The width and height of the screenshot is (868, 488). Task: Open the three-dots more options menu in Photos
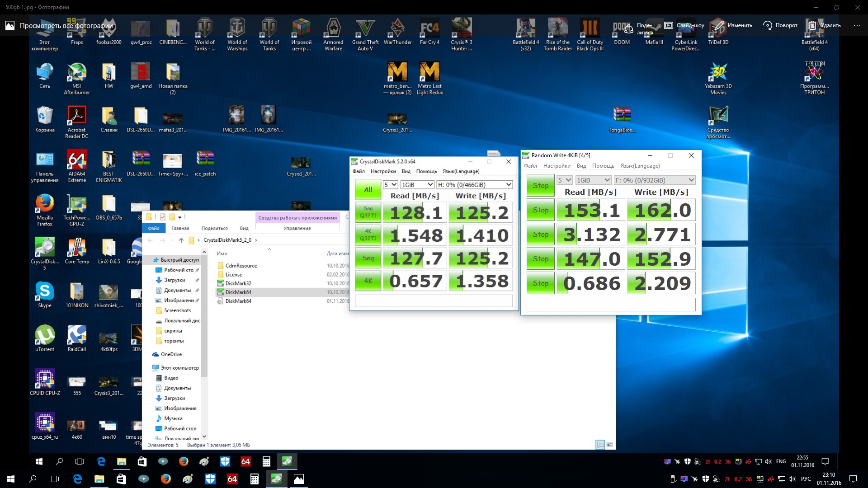[x=857, y=25]
